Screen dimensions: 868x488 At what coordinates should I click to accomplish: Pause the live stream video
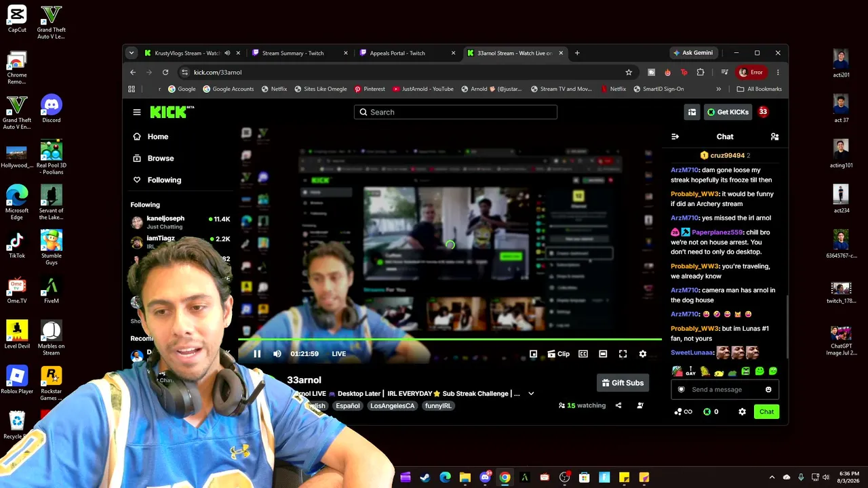tap(257, 354)
